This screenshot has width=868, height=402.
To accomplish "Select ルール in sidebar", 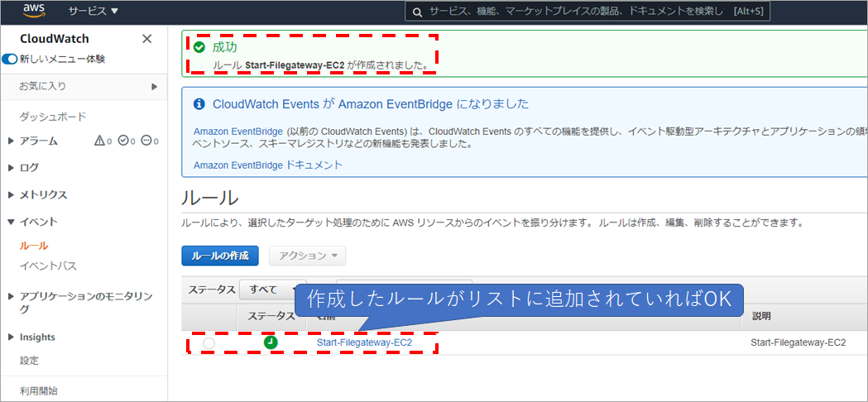I will (x=34, y=246).
